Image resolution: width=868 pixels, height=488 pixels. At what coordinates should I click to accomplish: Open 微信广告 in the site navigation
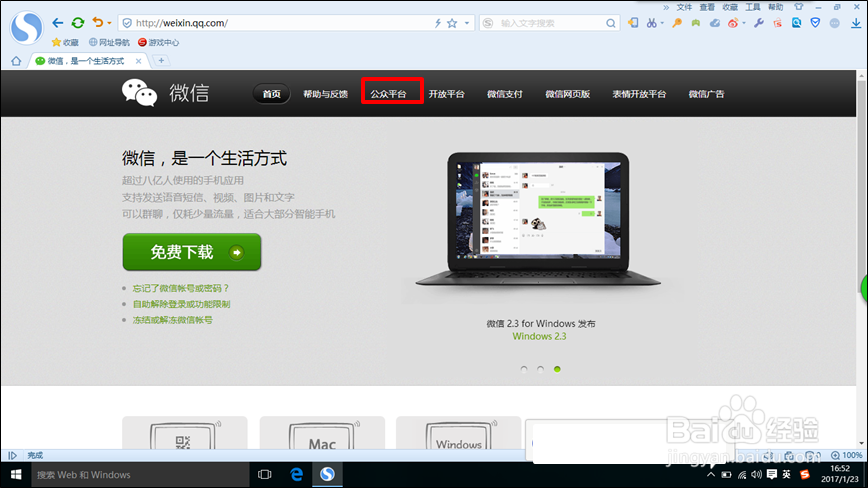pos(706,94)
